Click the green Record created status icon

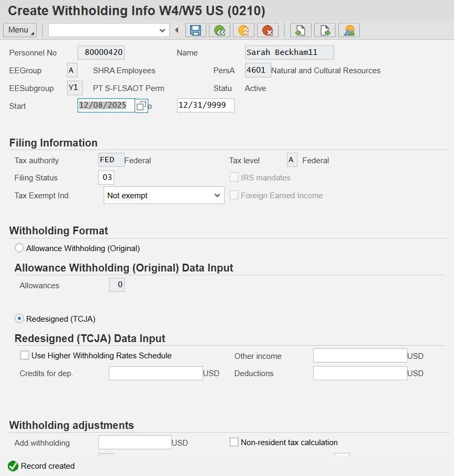[x=13, y=466]
